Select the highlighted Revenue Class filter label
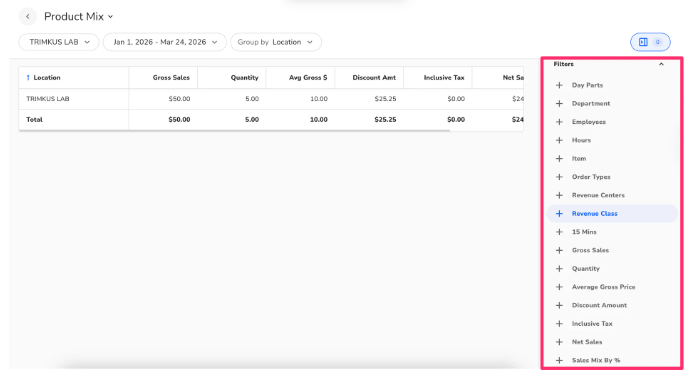697x373 pixels. (594, 213)
